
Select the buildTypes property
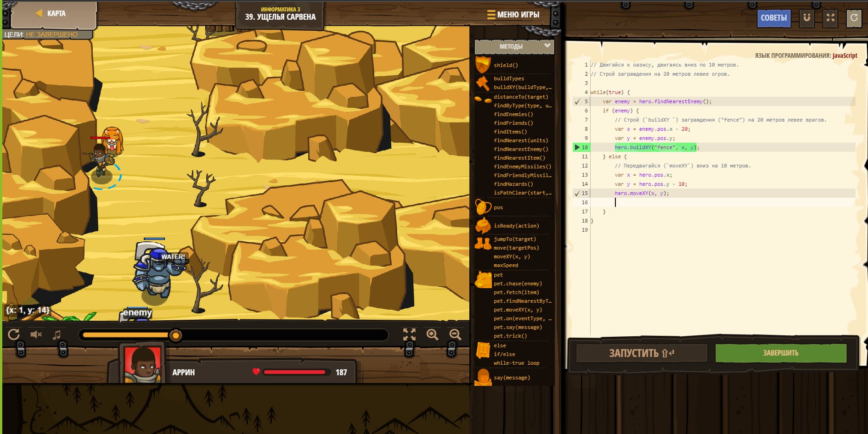(509, 78)
